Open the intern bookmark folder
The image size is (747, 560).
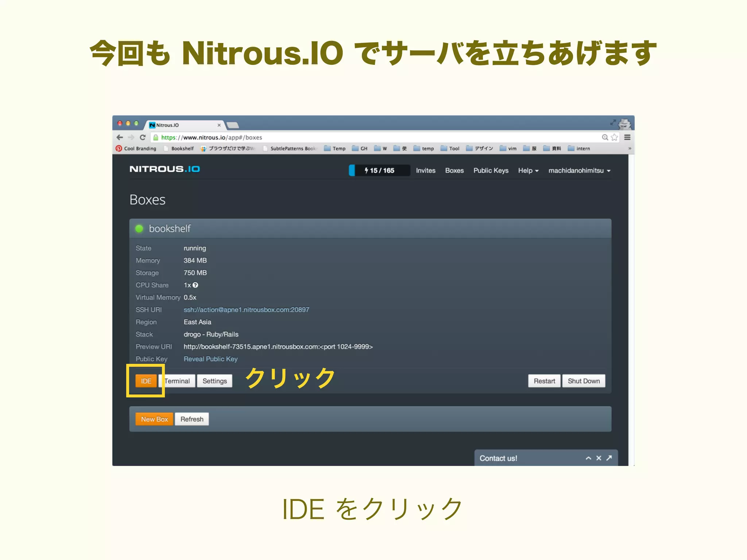579,148
